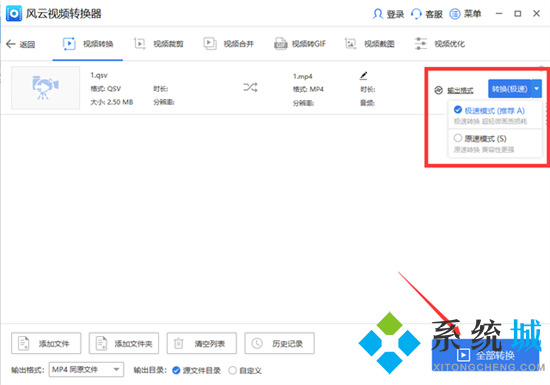Click the 清空列表 button
Screen dimensions: 550x385
point(202,343)
